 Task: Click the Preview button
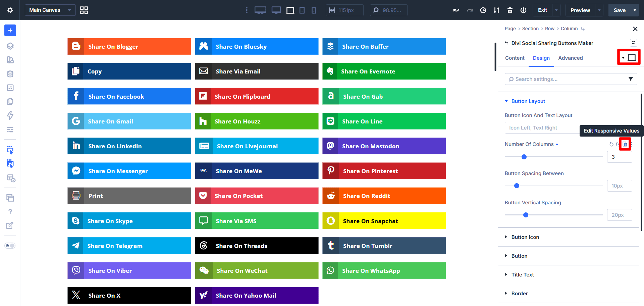580,10
